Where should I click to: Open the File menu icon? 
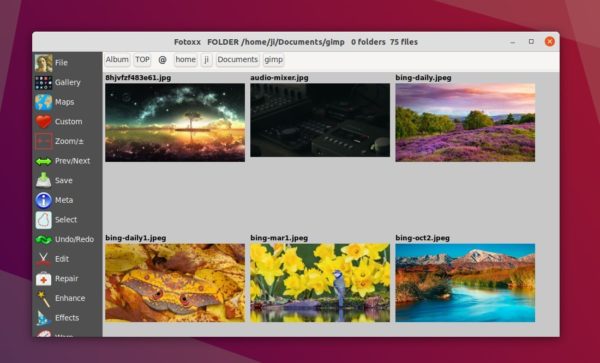(43, 63)
